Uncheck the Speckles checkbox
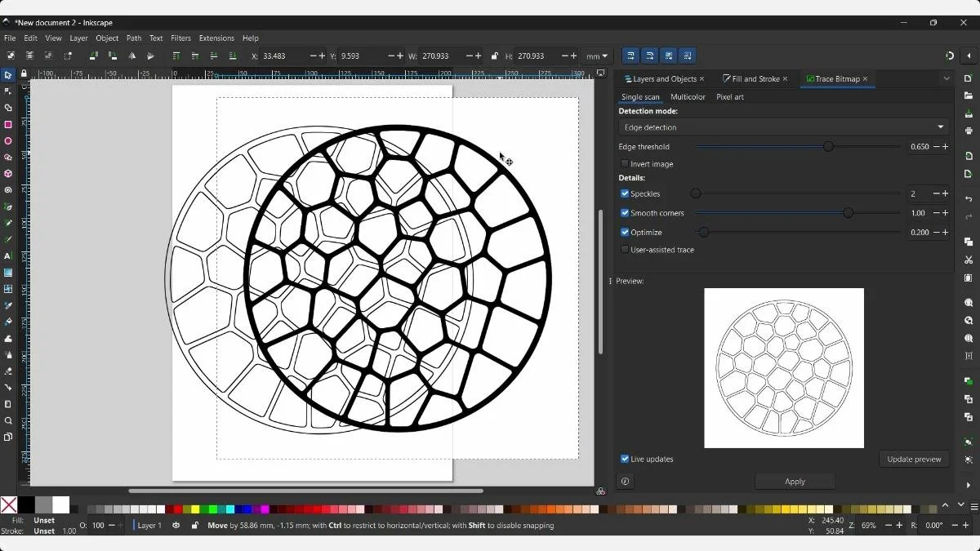 [625, 193]
